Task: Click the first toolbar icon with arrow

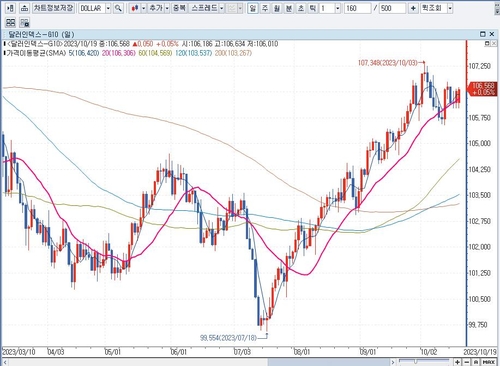Action: coord(10,8)
